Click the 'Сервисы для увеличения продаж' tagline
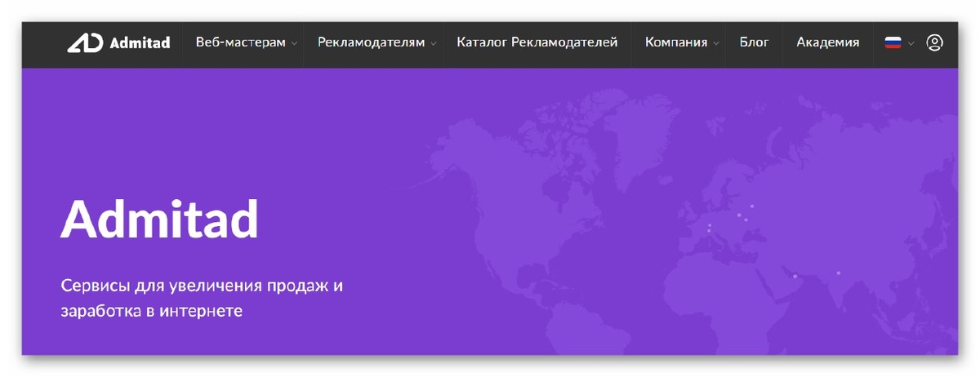 coord(203,299)
